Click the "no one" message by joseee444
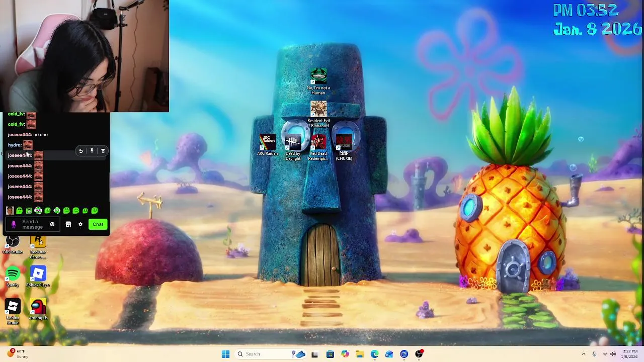 pyautogui.click(x=40, y=135)
